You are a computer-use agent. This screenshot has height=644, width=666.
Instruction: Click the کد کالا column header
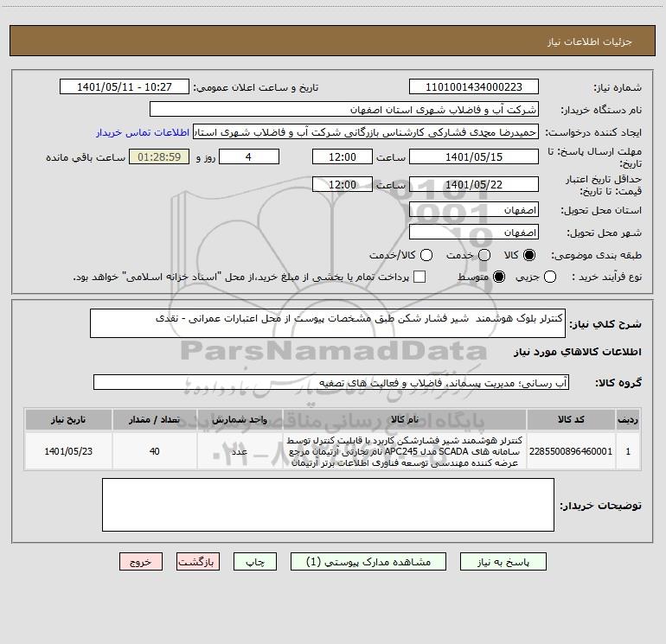point(571,419)
